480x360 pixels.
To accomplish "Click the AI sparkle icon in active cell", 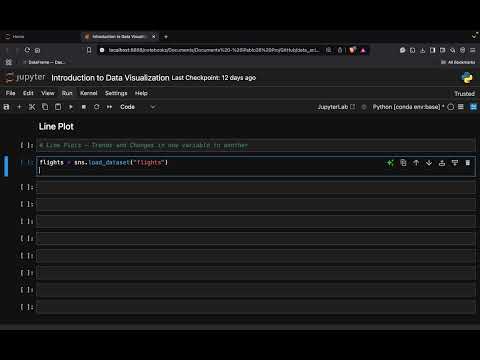I will [390, 163].
